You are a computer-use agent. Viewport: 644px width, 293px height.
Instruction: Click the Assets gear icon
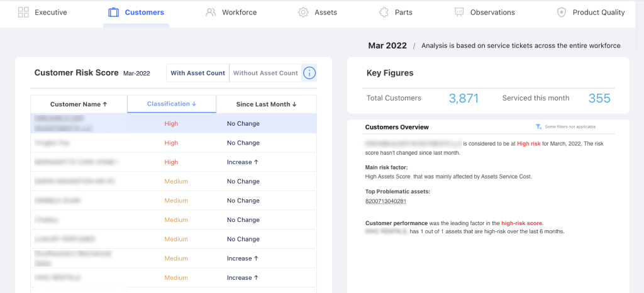tap(303, 12)
